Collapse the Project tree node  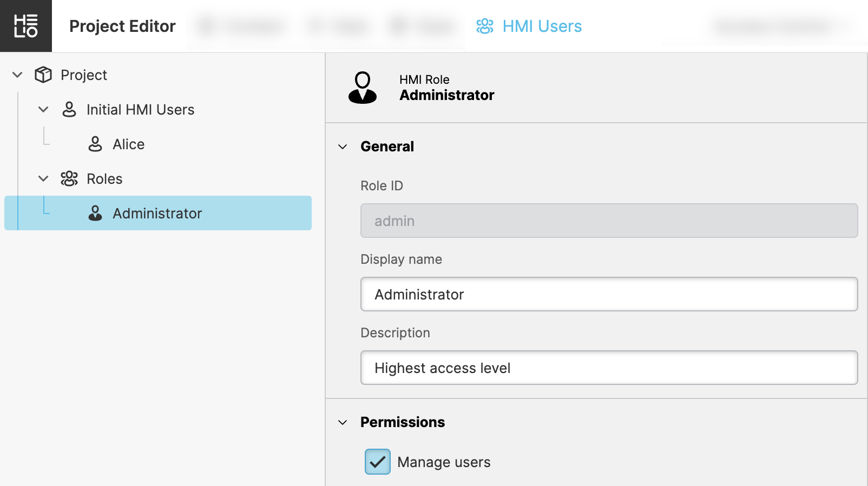pos(17,75)
